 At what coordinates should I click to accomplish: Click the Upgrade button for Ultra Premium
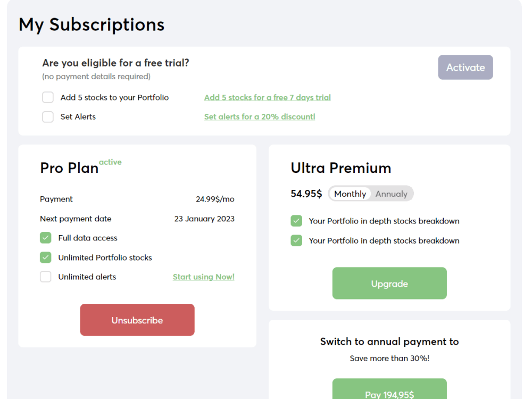[389, 283]
